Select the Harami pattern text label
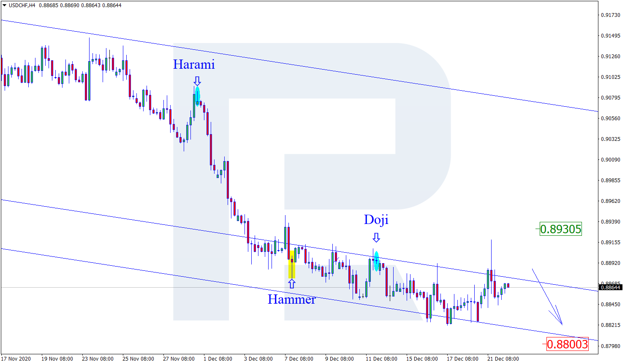Image resolution: width=625 pixels, height=364 pixels. click(194, 65)
